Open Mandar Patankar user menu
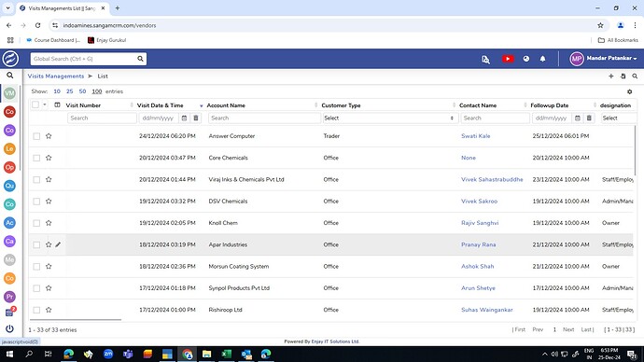 [603, 59]
